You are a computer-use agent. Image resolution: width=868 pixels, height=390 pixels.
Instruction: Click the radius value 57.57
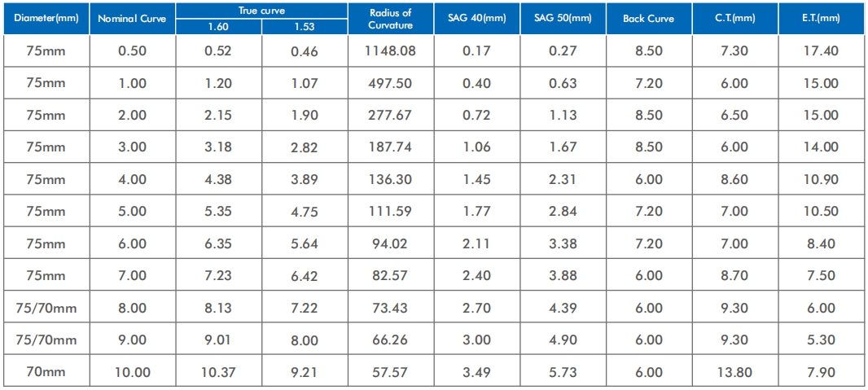click(x=390, y=372)
